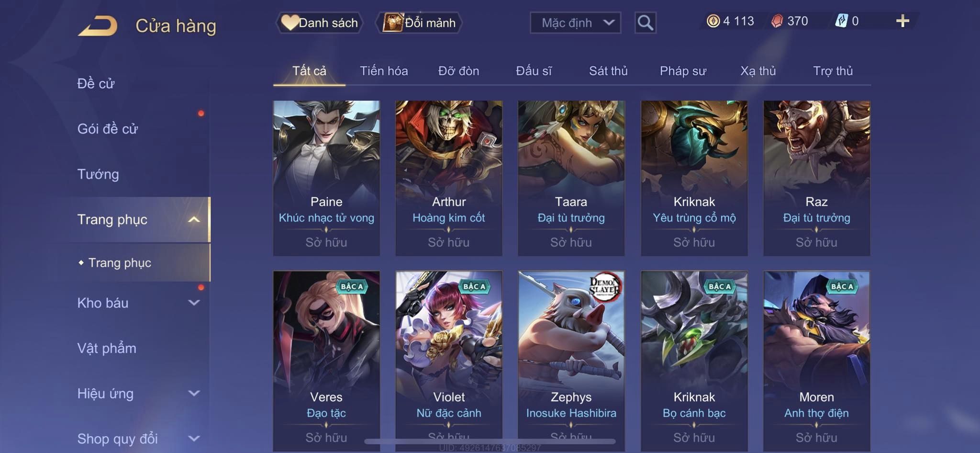Go to Tướng in sidebar
This screenshot has width=980, height=453.
pos(98,174)
